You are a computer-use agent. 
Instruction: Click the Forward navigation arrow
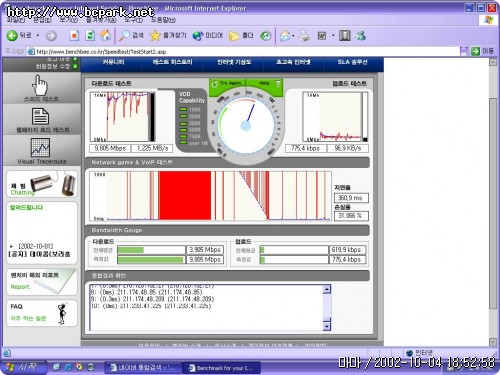51,36
